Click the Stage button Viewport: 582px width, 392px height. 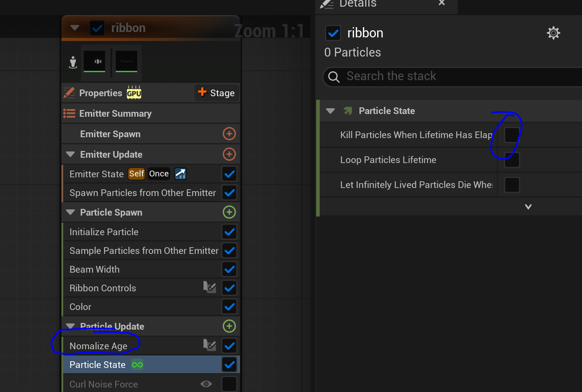click(x=216, y=93)
